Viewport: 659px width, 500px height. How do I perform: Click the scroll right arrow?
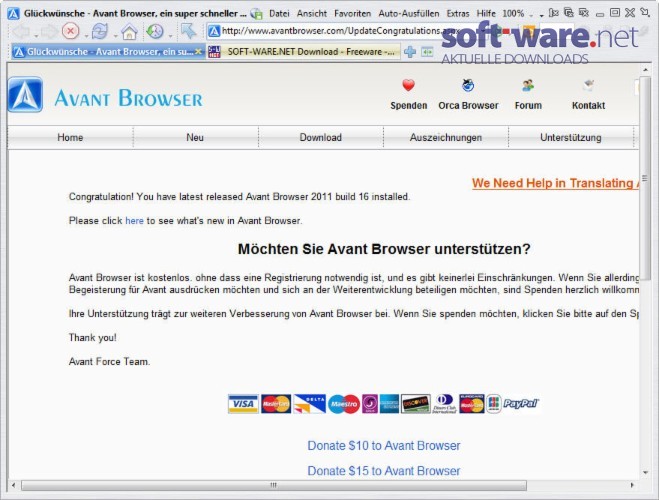[632, 485]
